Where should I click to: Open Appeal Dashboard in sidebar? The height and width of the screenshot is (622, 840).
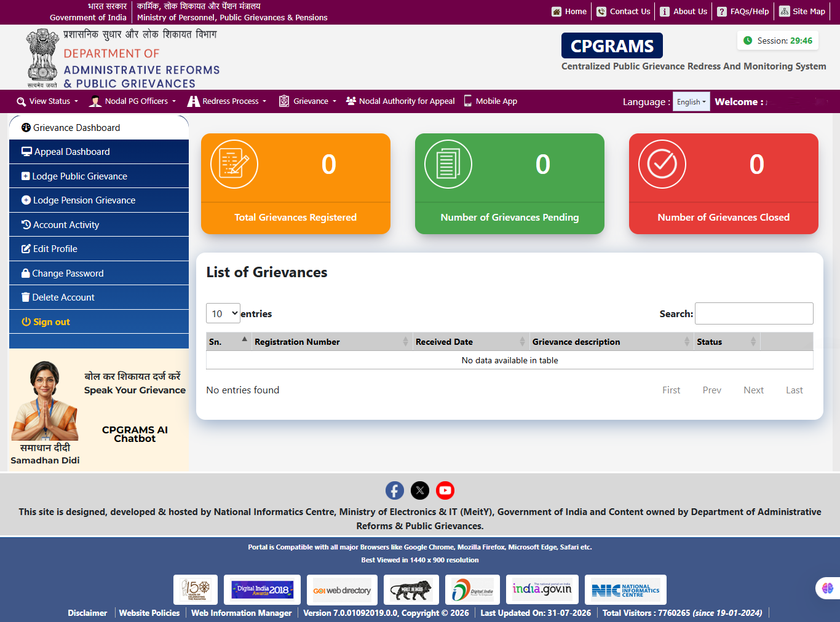(99, 152)
